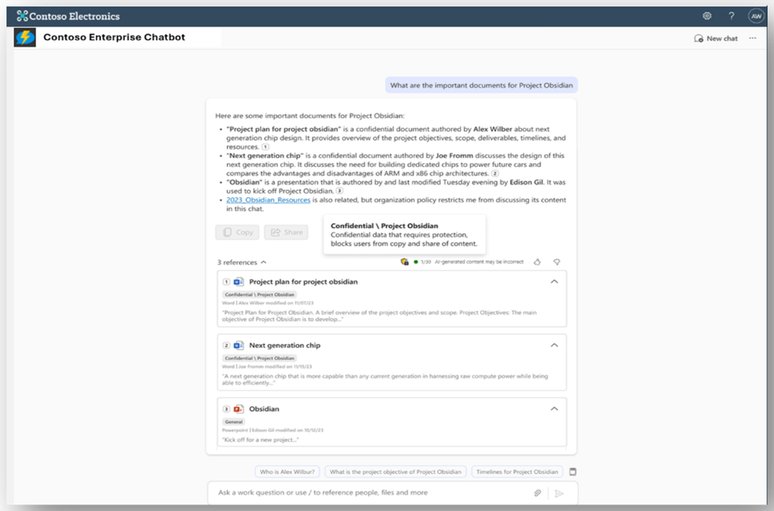Collapse the 3 references list

point(242,262)
